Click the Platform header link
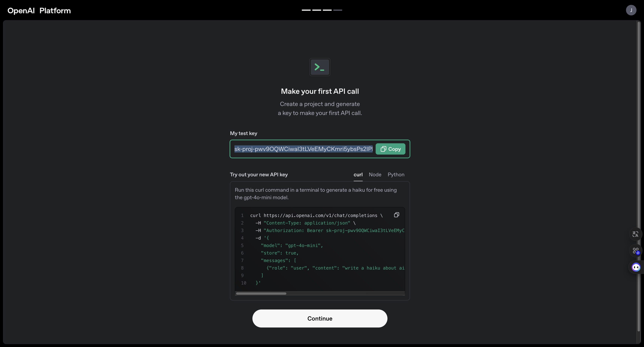Viewport: 644px width, 347px height. (55, 11)
